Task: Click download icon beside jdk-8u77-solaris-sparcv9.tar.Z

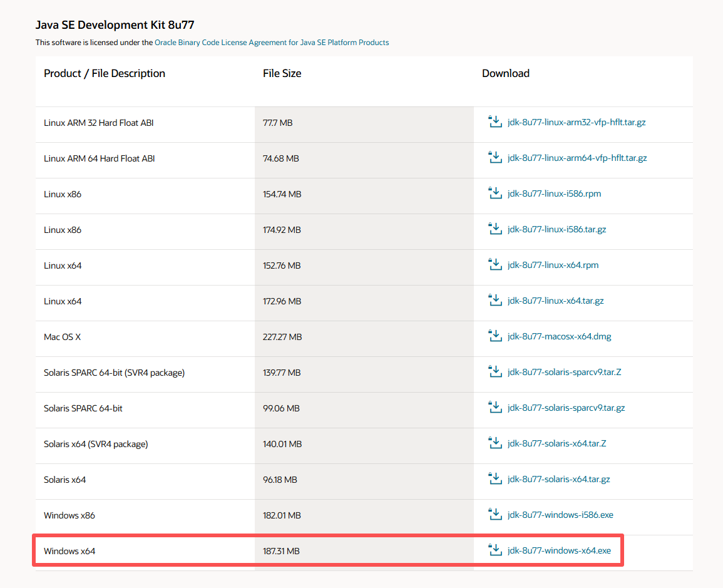Action: 495,372
